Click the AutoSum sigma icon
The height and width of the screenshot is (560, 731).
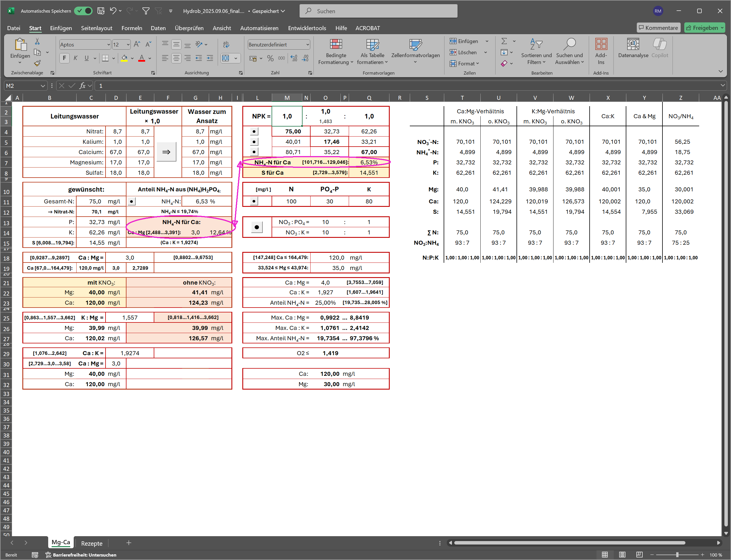[504, 41]
